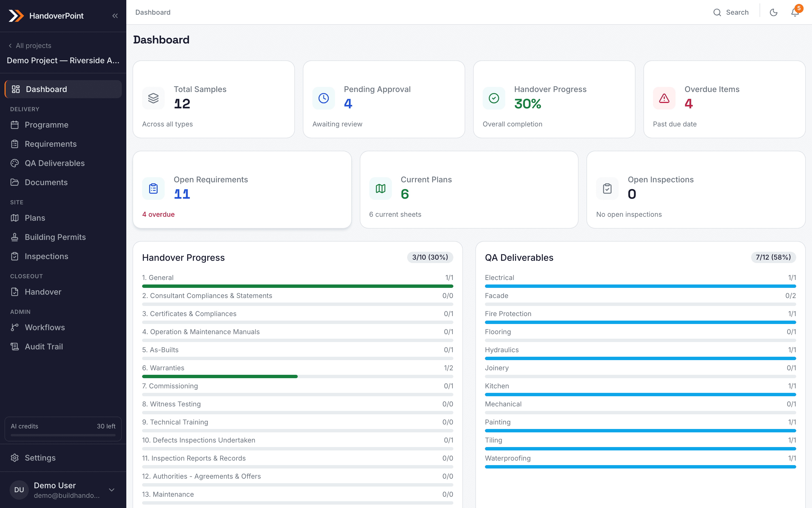Image resolution: width=812 pixels, height=508 pixels.
Task: Click the Total Samples layers icon
Action: (x=153, y=98)
